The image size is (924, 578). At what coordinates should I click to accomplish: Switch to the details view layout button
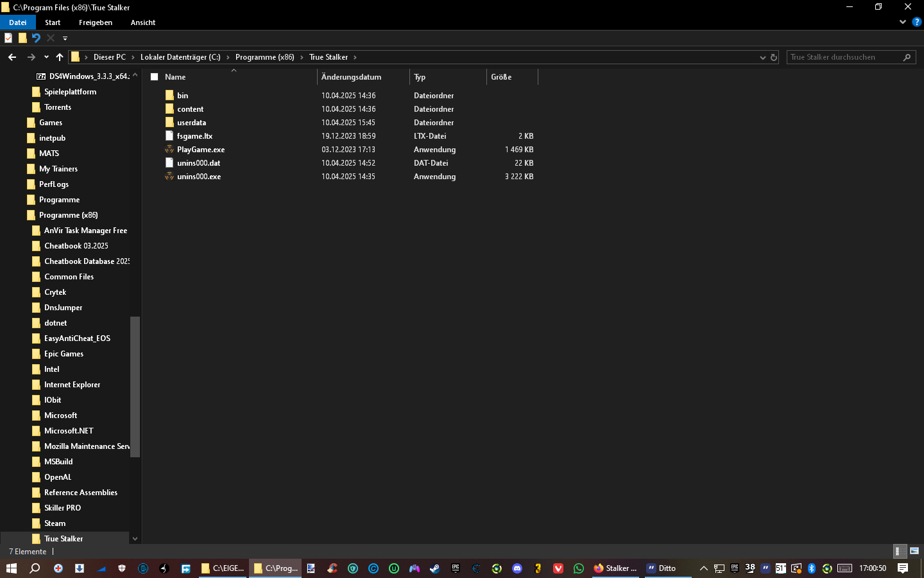(900, 551)
